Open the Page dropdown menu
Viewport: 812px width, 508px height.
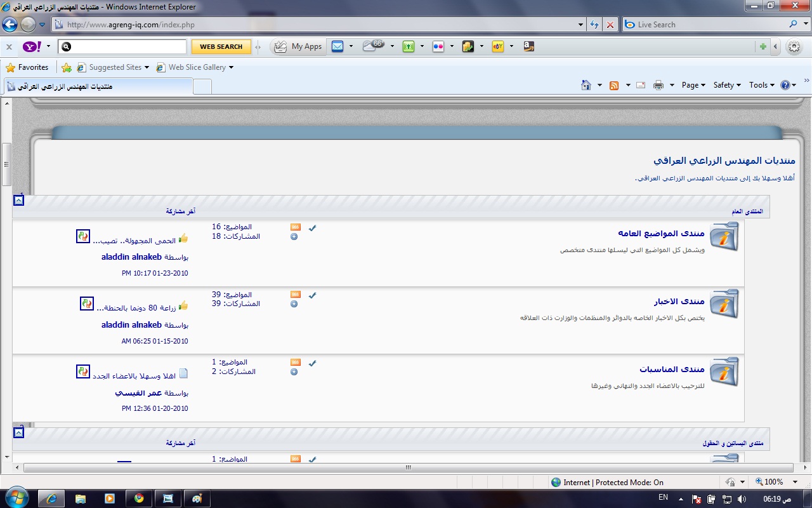click(693, 85)
